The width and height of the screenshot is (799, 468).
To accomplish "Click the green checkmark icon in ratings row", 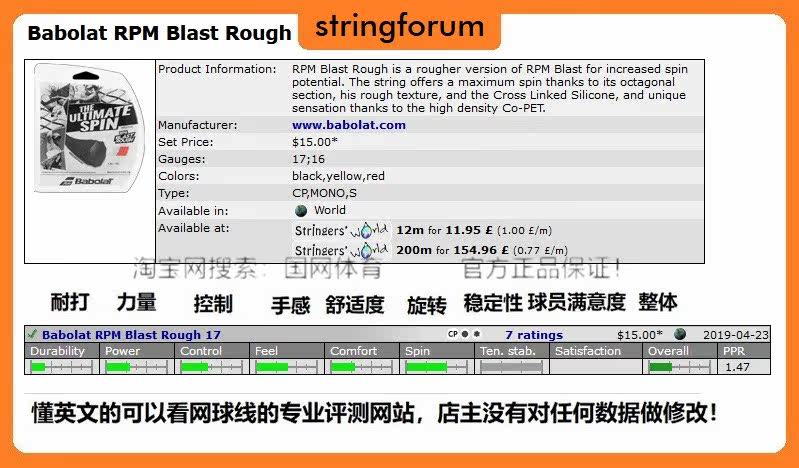I will coord(32,334).
